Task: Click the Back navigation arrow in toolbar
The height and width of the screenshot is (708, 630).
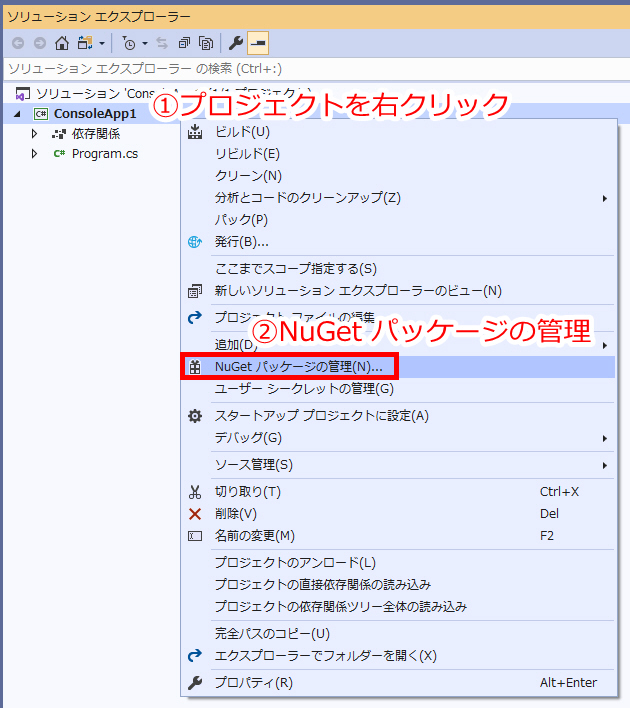Action: pyautogui.click(x=18, y=43)
